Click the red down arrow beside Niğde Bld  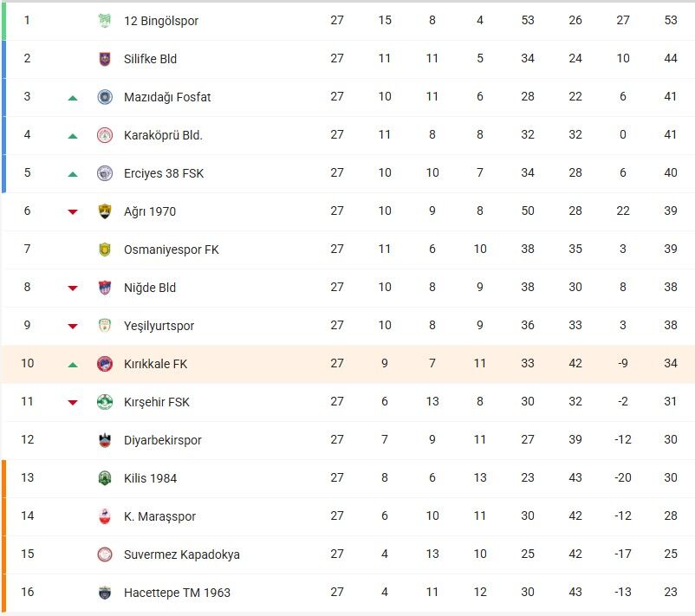(73, 289)
